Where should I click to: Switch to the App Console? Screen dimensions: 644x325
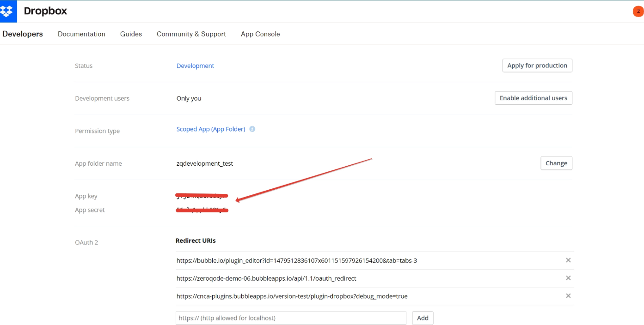(260, 34)
